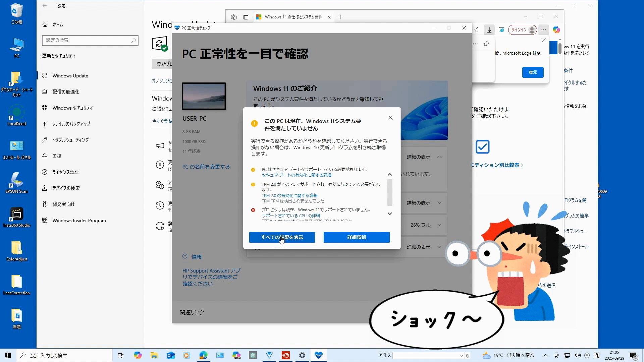Click the PC 正常性チェック heart icon in taskbar
Image resolution: width=644 pixels, height=362 pixels.
click(x=318, y=355)
